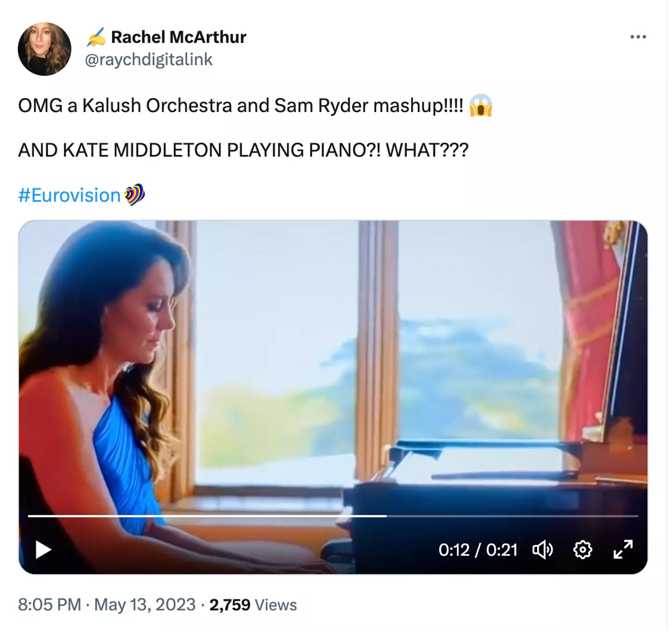Click the screaming face emoji in the tweet
672x631 pixels.
coord(481,105)
